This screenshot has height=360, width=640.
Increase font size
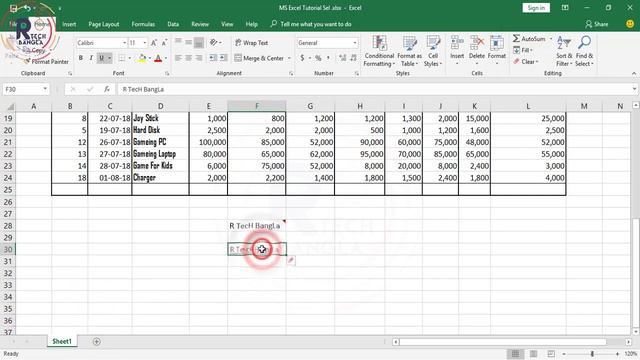pyautogui.click(x=154, y=43)
